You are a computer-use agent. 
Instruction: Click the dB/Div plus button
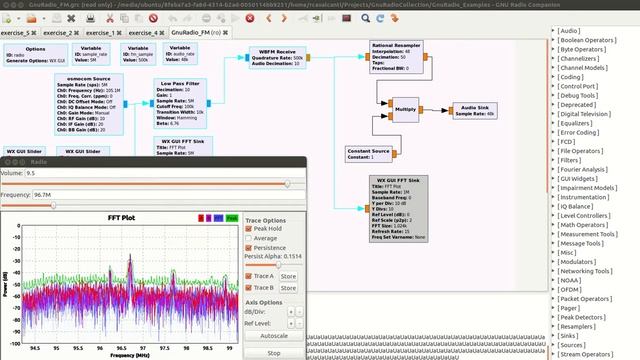tap(291, 312)
